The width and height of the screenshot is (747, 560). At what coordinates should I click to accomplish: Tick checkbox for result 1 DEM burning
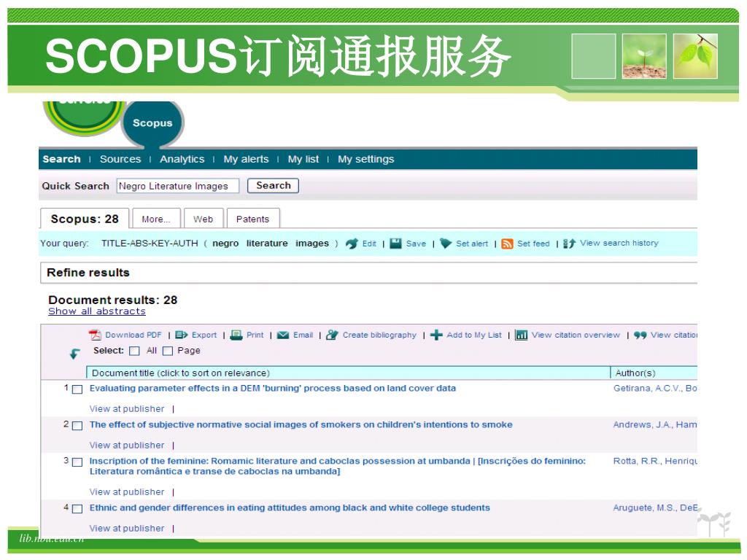[77, 389]
